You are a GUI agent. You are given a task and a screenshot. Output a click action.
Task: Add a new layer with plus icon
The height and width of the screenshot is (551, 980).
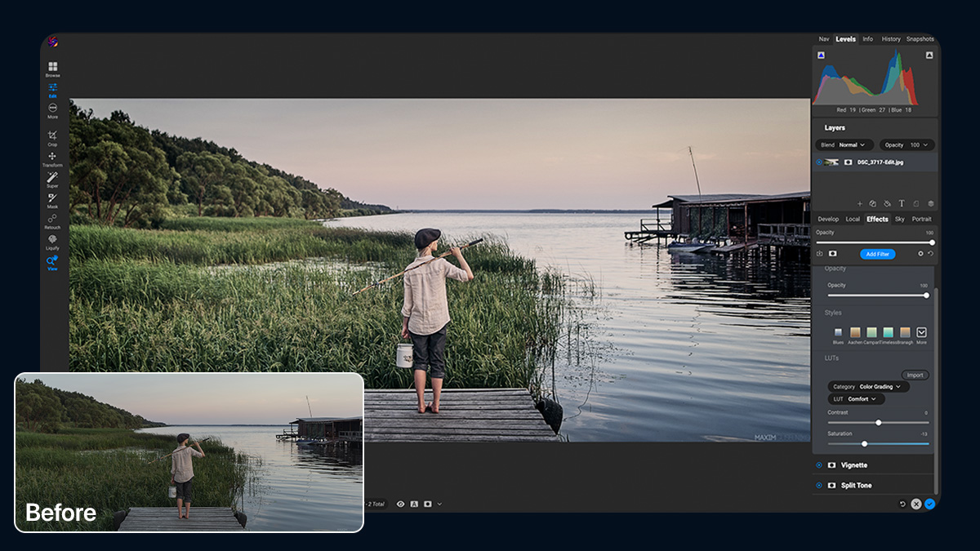click(860, 203)
